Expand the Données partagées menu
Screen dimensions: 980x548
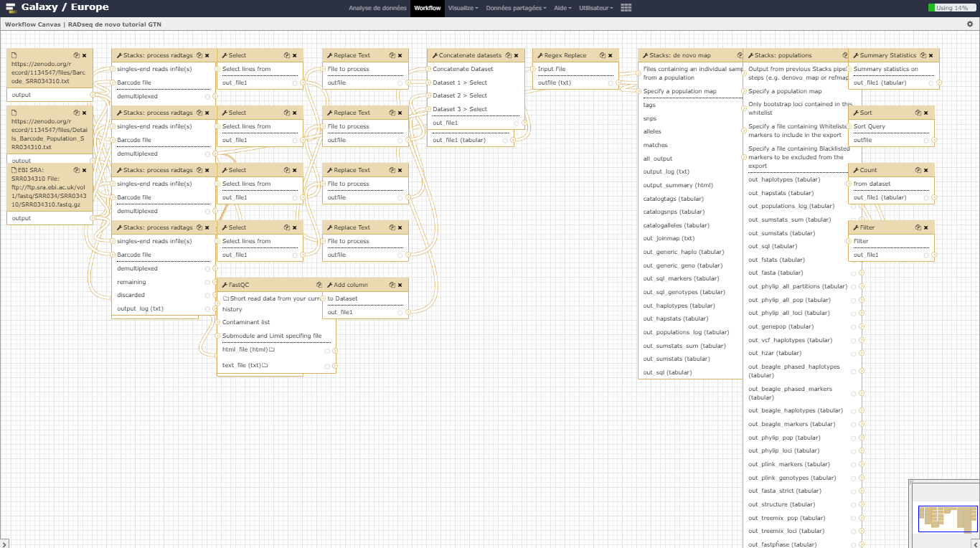coord(516,8)
